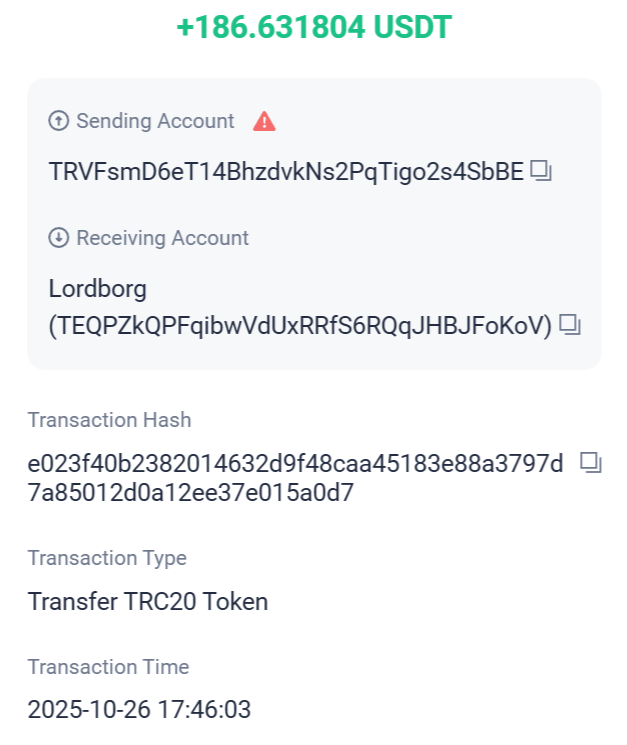Open sending address TRVFsmD6eT14BhzdvkNs2PqTigo2s4SbBE

(286, 172)
